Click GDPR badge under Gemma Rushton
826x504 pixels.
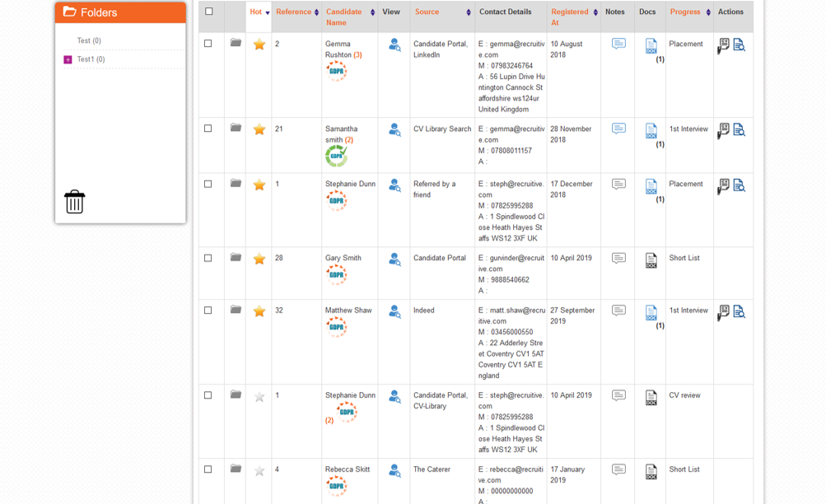click(x=337, y=71)
